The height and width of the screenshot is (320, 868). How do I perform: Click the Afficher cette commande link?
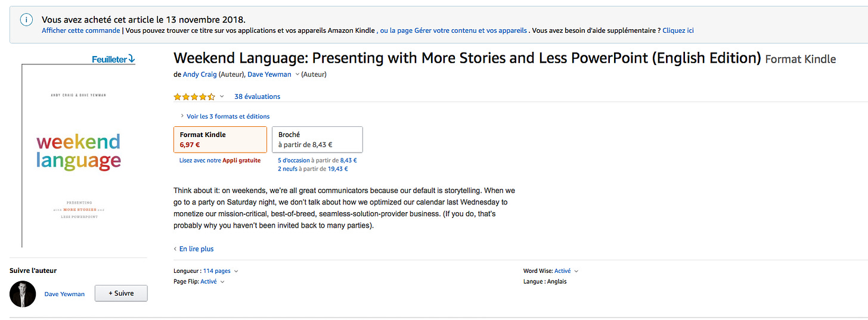coord(81,30)
